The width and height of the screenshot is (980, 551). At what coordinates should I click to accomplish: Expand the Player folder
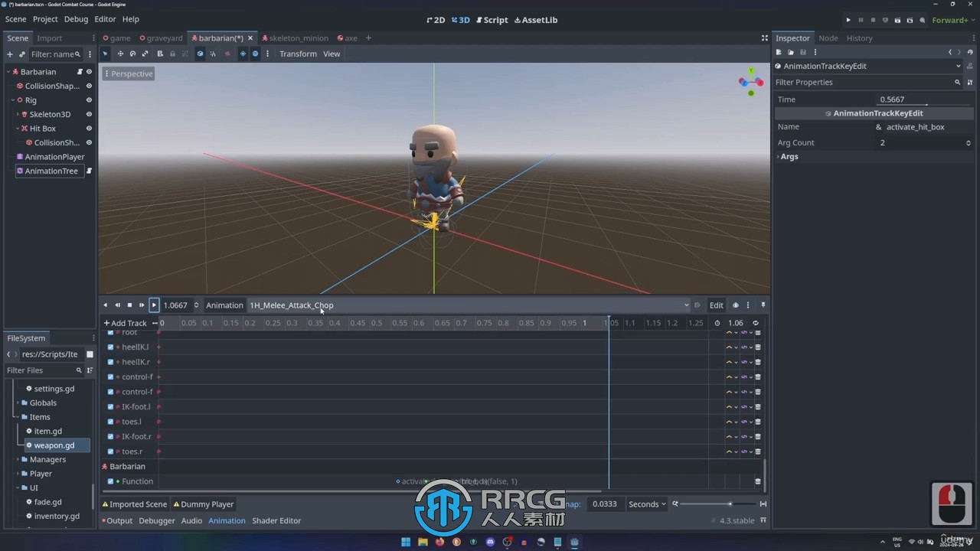(18, 474)
